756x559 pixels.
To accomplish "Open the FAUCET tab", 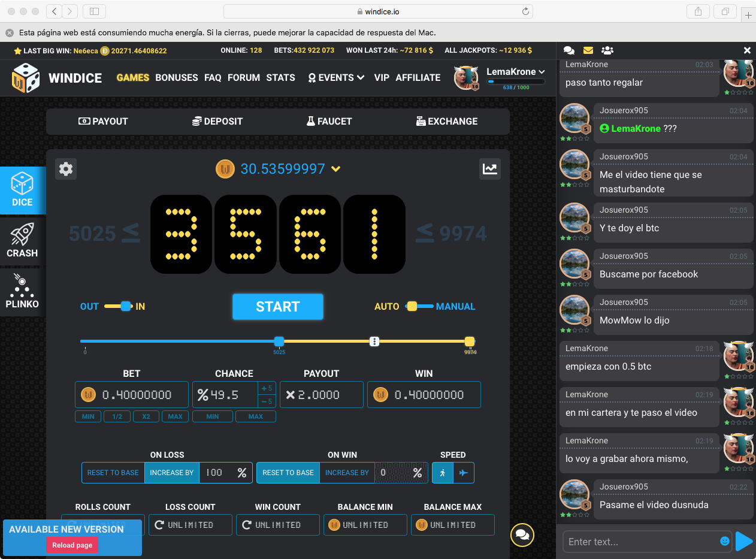I will pos(329,121).
